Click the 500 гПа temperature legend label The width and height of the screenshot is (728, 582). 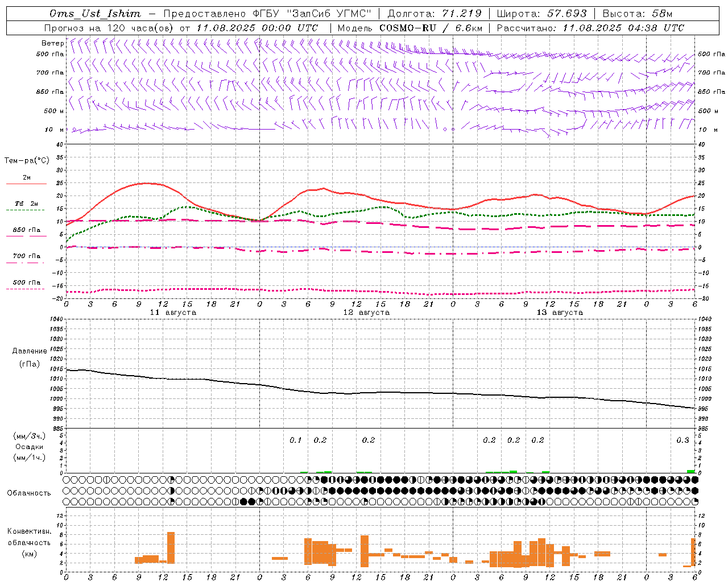coord(26,282)
